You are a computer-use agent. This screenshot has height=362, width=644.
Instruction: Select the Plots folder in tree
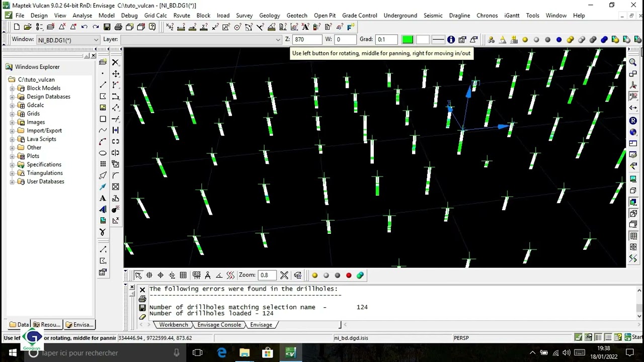coord(33,156)
